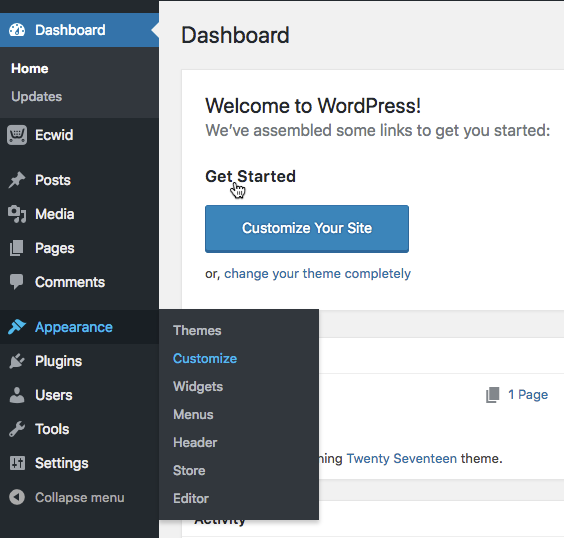Select Home in the Dashboard submenu
The width and height of the screenshot is (564, 538).
pyautogui.click(x=29, y=68)
